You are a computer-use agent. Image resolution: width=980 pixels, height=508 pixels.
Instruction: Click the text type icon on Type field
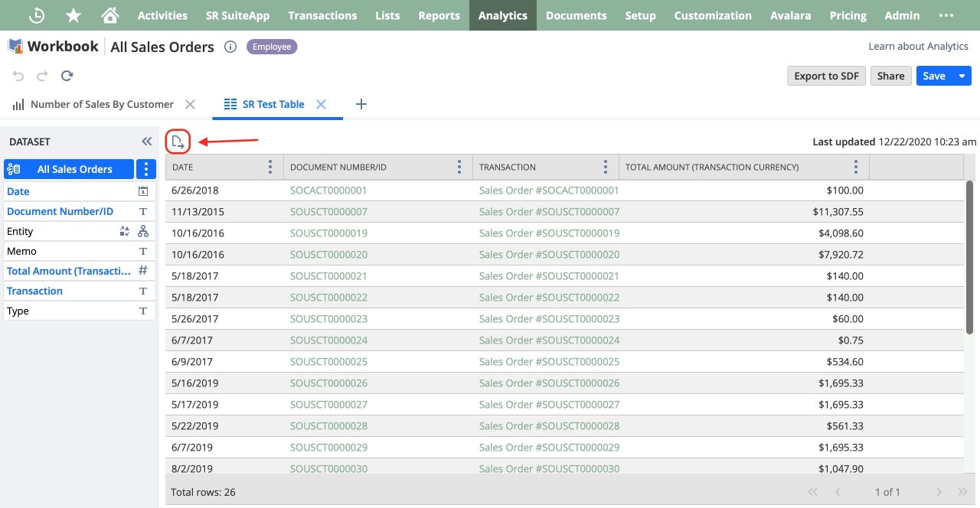[x=142, y=311]
